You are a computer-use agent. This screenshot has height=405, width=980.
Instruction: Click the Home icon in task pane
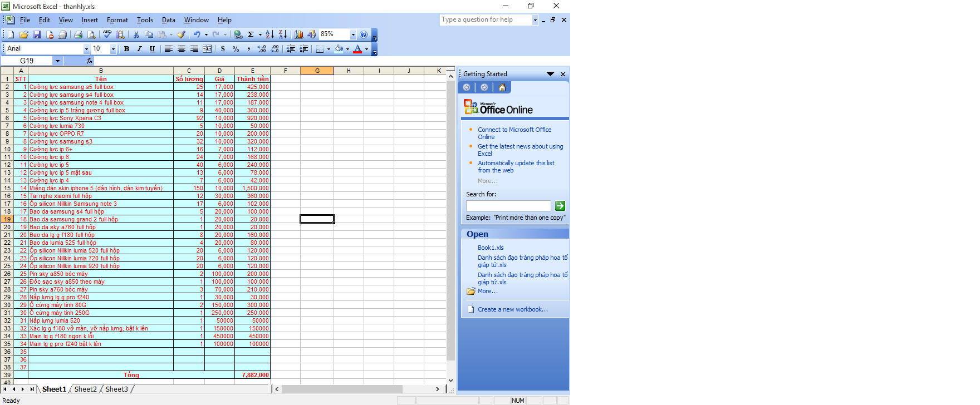tap(502, 87)
